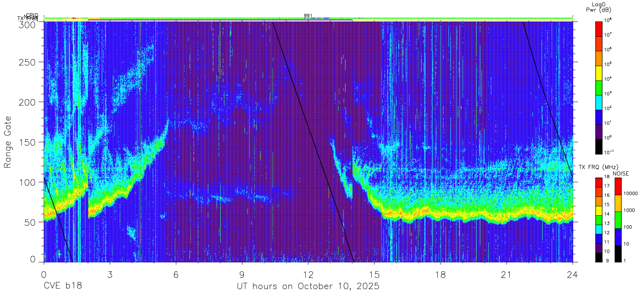Click the 'Range Gate' y-axis label
Screen dimensions: 644x297
click(x=8, y=141)
